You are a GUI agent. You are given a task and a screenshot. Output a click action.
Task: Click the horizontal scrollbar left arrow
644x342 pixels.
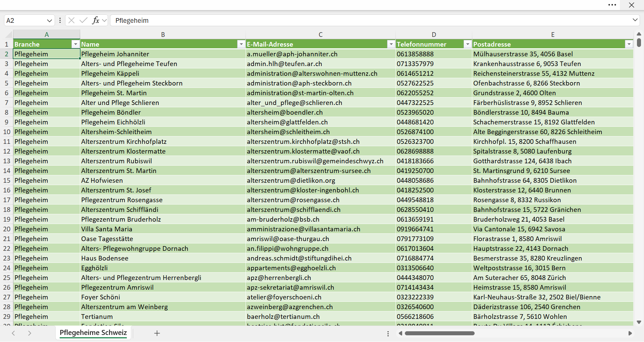400,333
